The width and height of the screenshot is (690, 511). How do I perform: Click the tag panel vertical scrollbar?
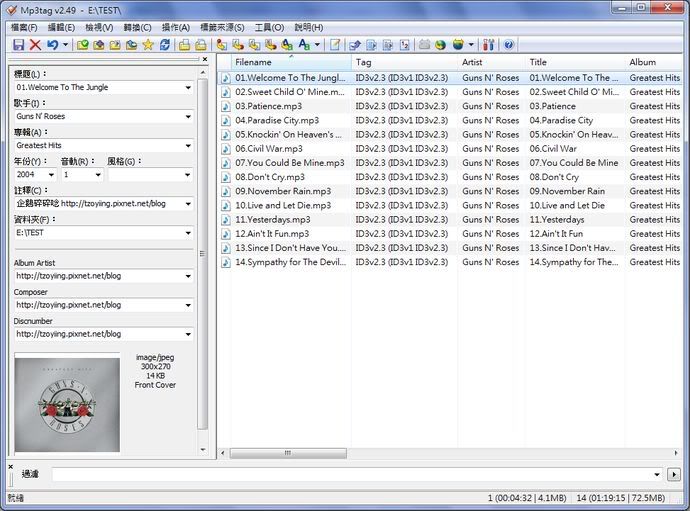(x=202, y=254)
